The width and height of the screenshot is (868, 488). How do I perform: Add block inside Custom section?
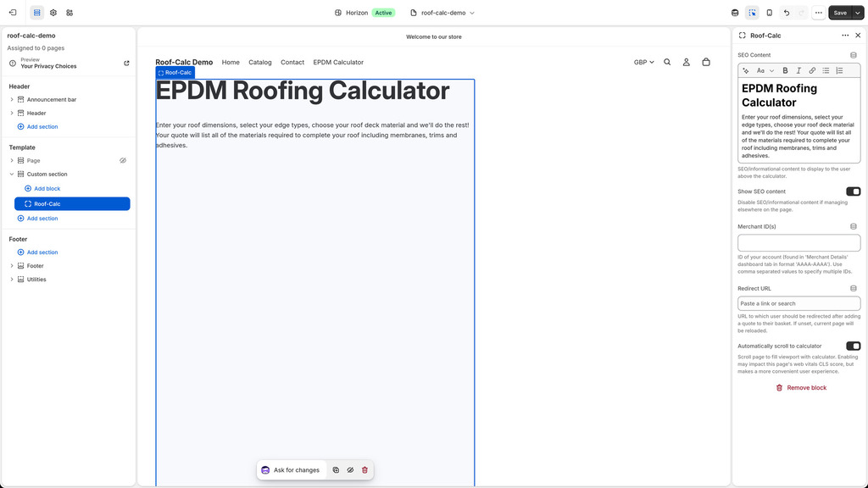tap(42, 189)
